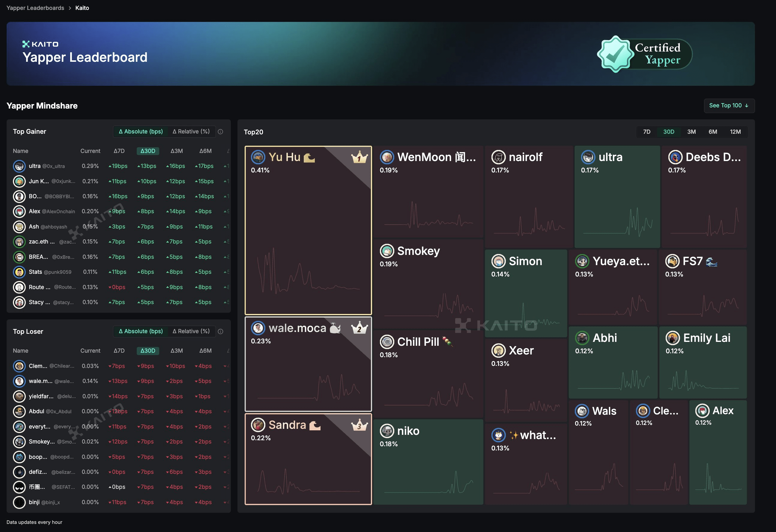Click the Certified Yapper badge
The height and width of the screenshot is (532, 776).
644,54
